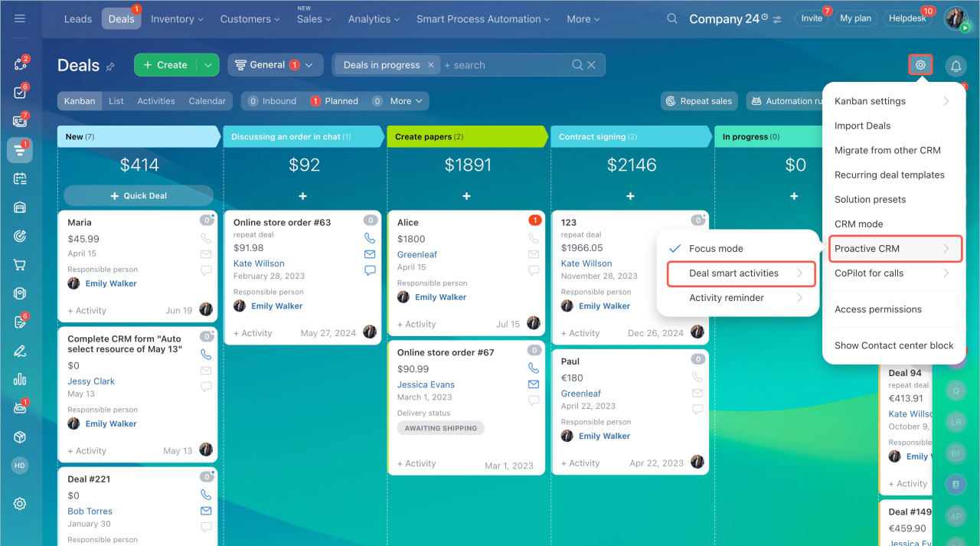Expand the Create button dropdown arrow
980x546 pixels.
(x=208, y=65)
